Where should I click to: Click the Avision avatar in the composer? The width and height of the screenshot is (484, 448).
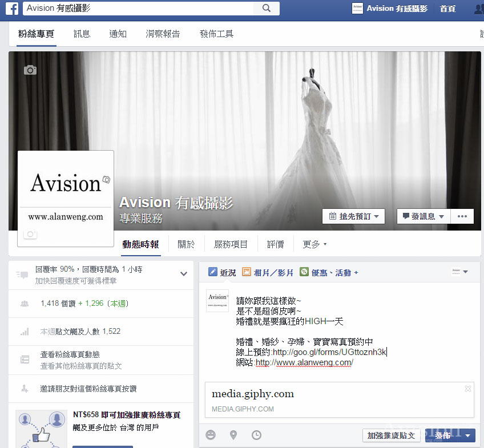[217, 301]
